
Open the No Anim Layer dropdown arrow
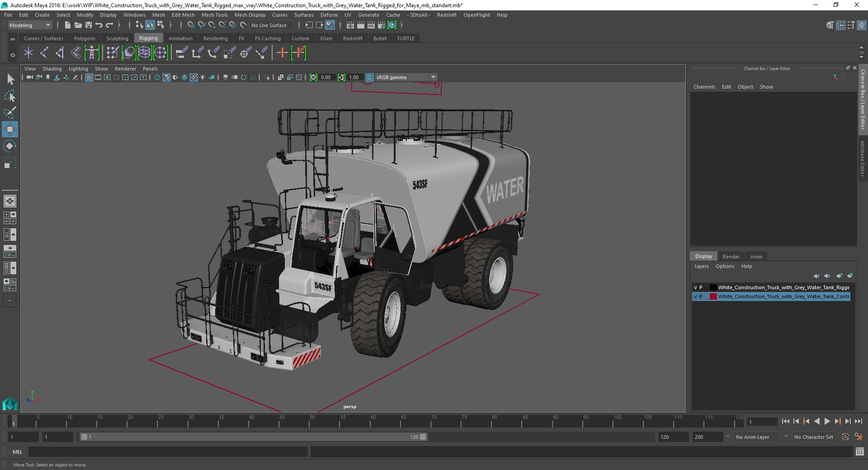(x=728, y=437)
